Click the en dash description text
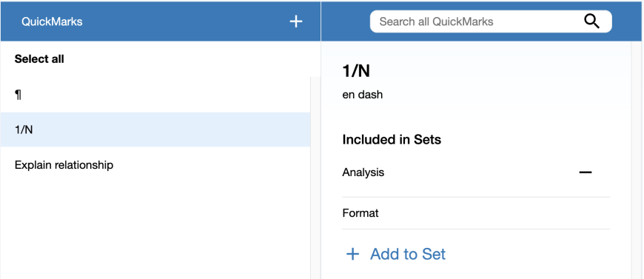644x279 pixels. [362, 95]
